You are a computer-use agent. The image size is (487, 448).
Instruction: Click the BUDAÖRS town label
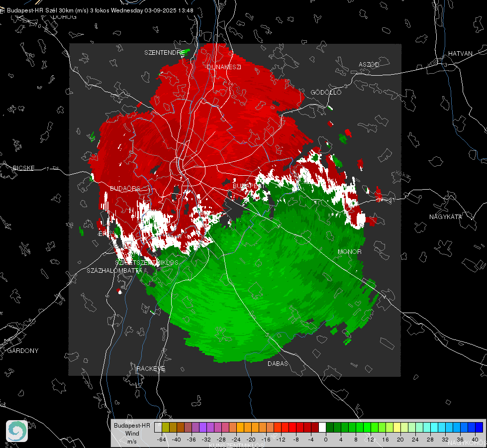125,189
